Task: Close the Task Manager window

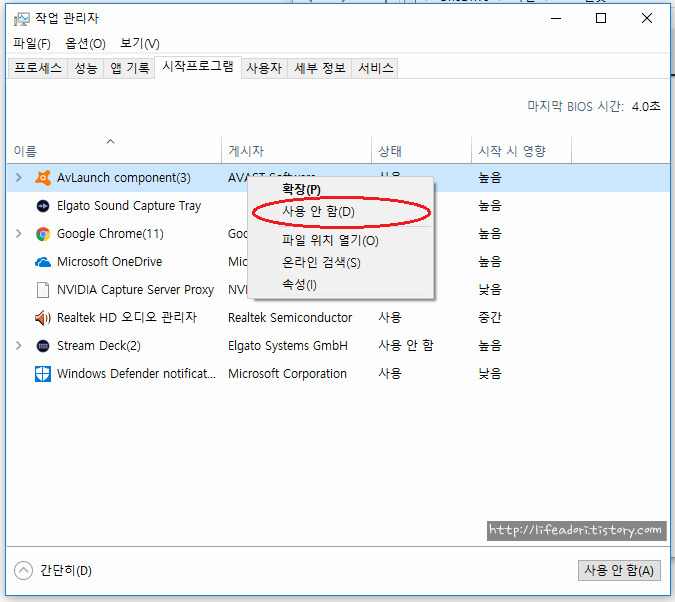Action: coord(647,19)
